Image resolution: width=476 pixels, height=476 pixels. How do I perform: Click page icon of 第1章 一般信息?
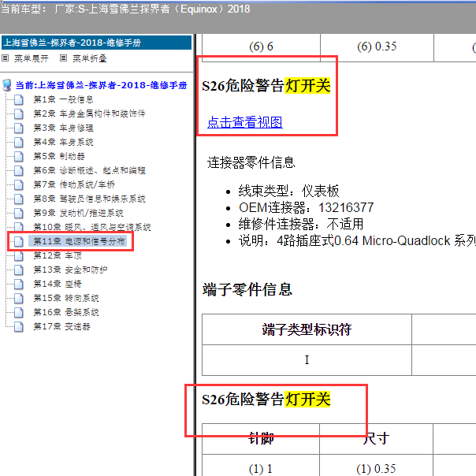click(x=19, y=99)
